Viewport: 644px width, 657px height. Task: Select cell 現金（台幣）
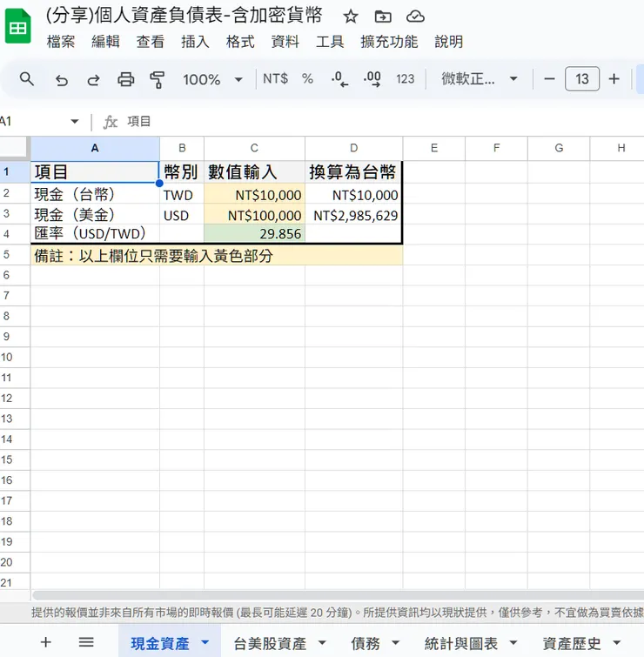coord(95,194)
